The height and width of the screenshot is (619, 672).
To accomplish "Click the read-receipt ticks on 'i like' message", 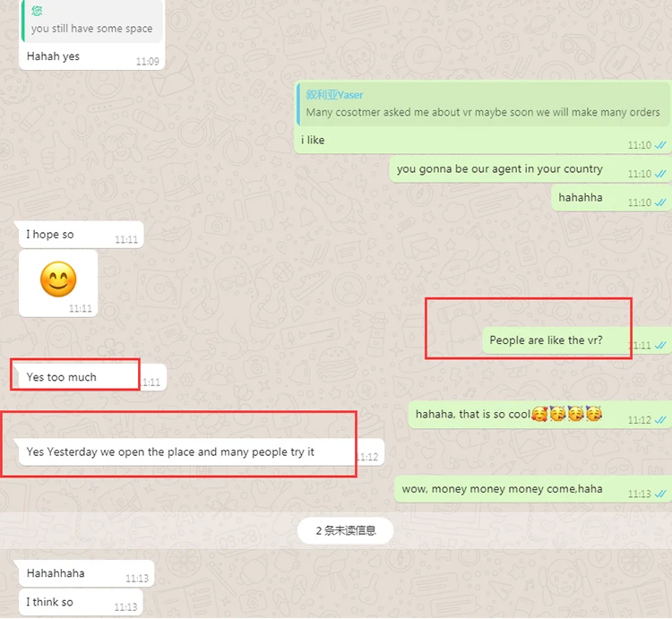I will [x=660, y=145].
